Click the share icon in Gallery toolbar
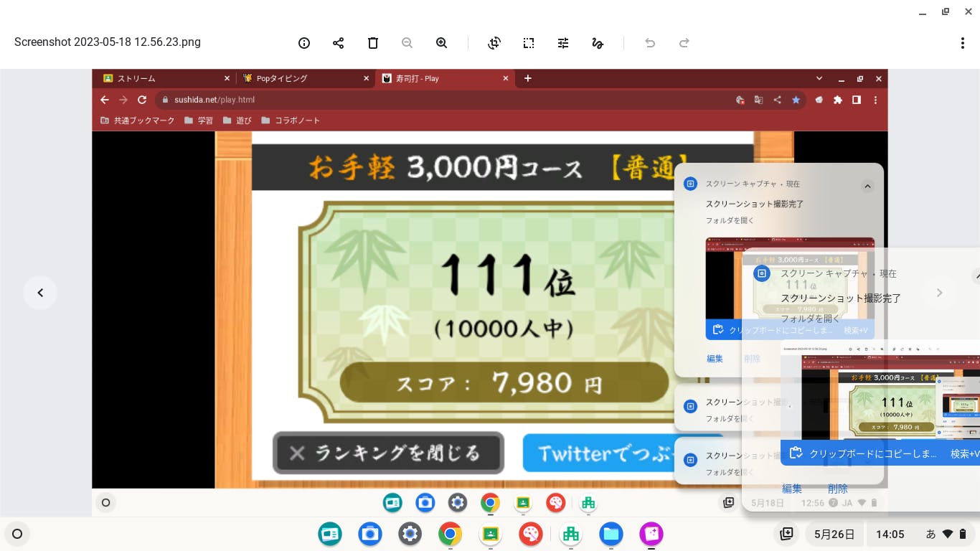This screenshot has width=980, height=551. click(339, 43)
